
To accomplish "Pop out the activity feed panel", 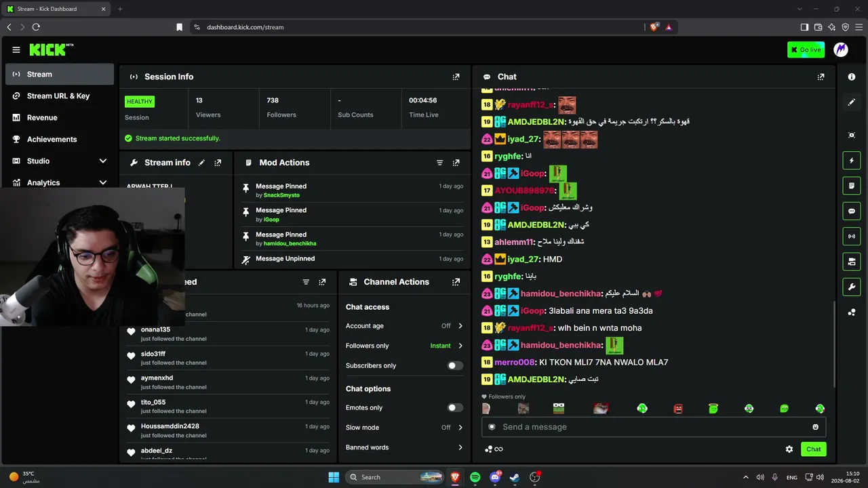I will coord(322,282).
